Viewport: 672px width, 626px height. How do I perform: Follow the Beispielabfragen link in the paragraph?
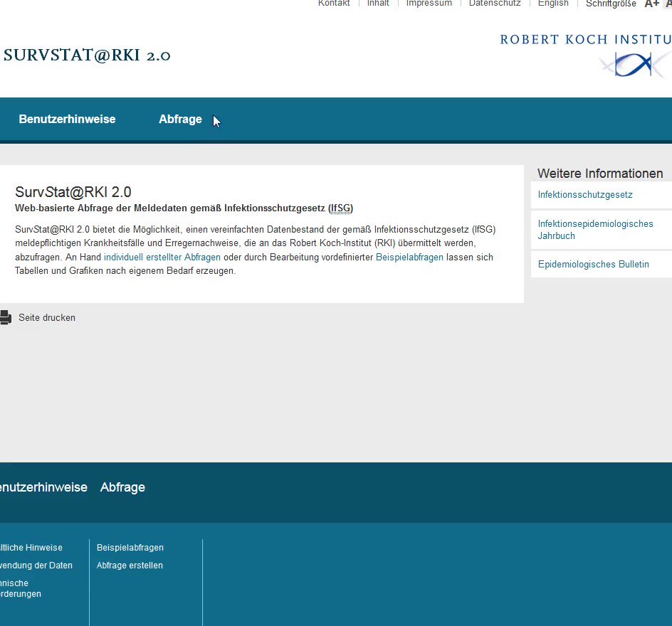(x=409, y=258)
